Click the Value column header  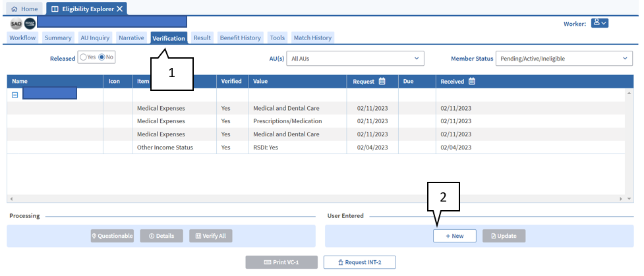(297, 81)
